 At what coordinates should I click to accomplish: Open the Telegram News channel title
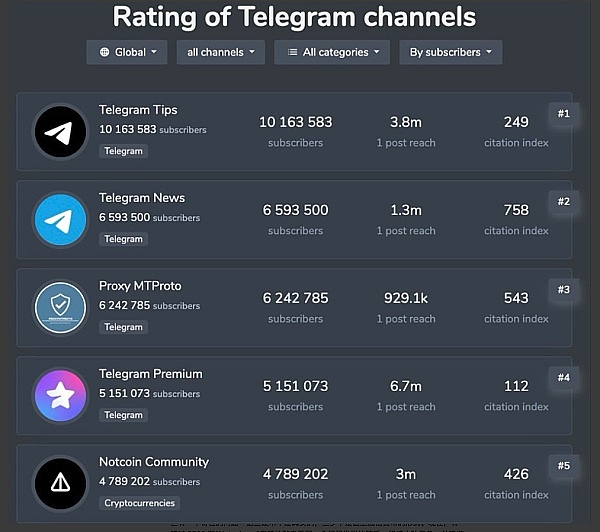142,198
